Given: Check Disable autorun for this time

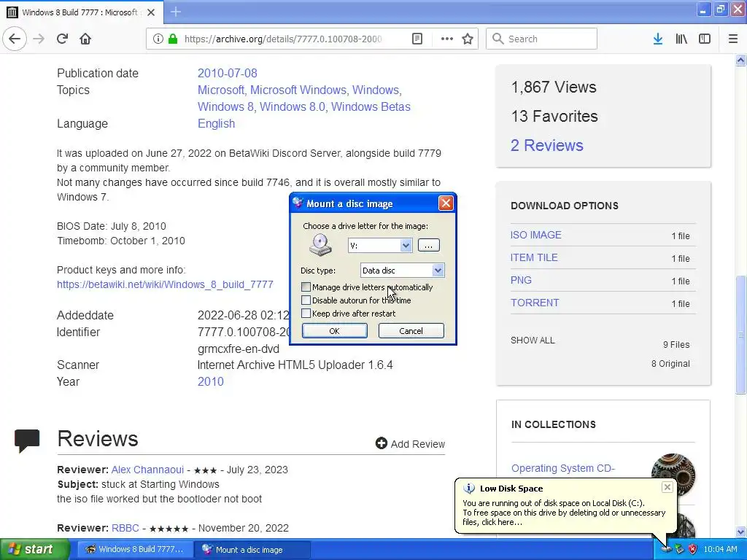Looking at the screenshot, I should tap(306, 300).
